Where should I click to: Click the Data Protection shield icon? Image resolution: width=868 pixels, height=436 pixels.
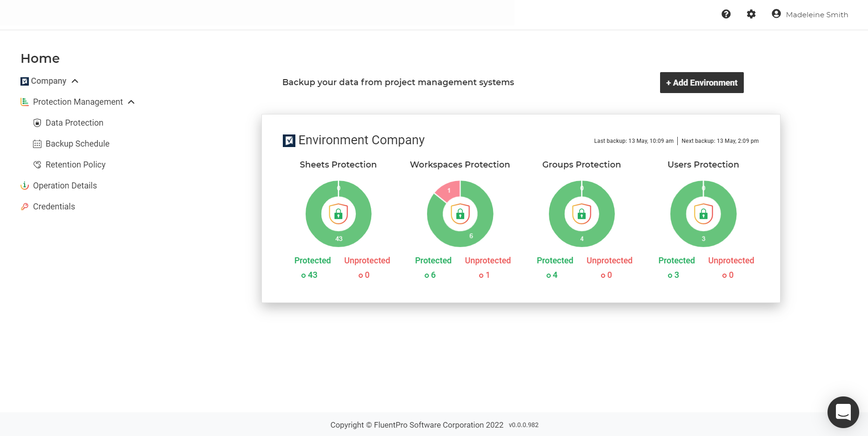click(x=37, y=123)
